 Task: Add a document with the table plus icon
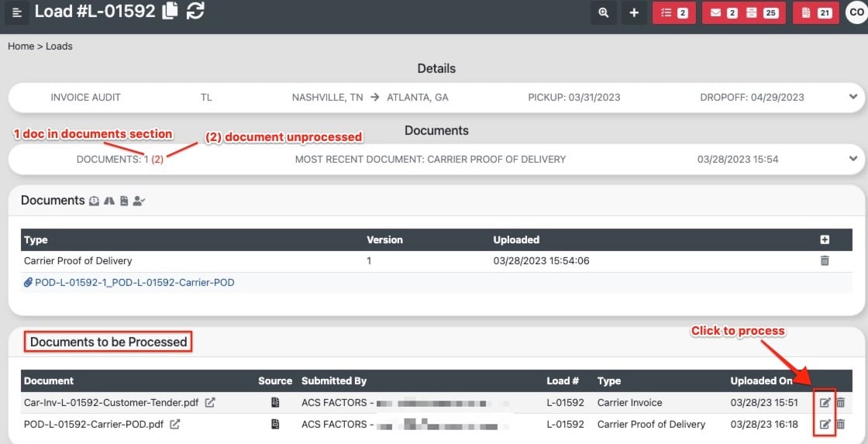coord(825,239)
